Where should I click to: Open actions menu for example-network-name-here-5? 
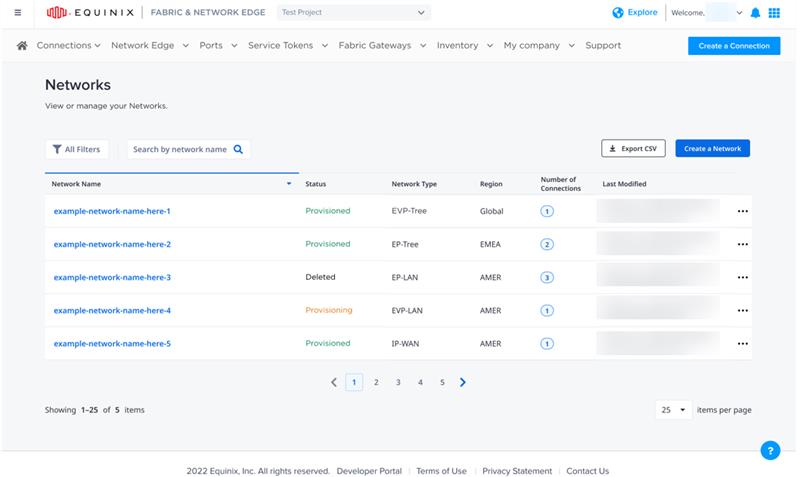(x=742, y=344)
